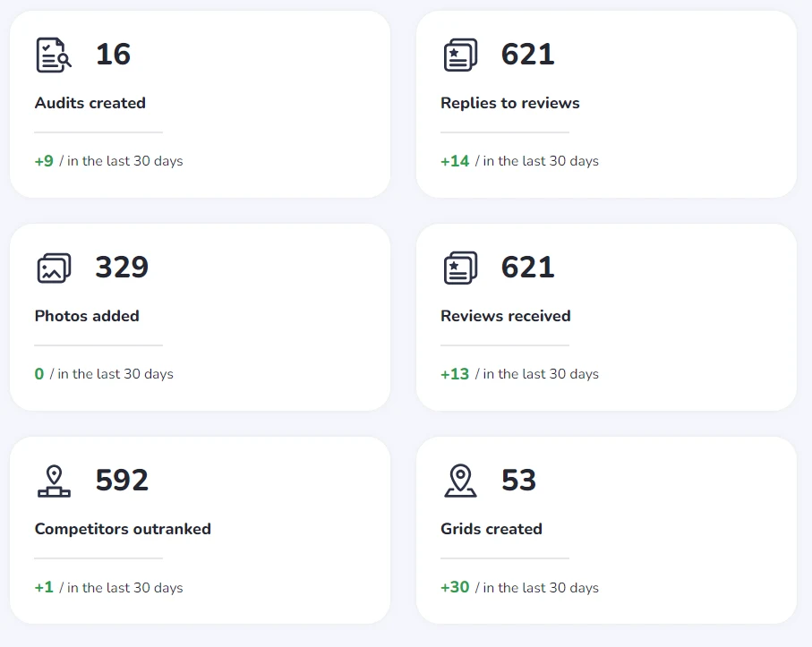Image resolution: width=812 pixels, height=647 pixels.
Task: Click the green +9 audits change value
Action: pyautogui.click(x=44, y=161)
